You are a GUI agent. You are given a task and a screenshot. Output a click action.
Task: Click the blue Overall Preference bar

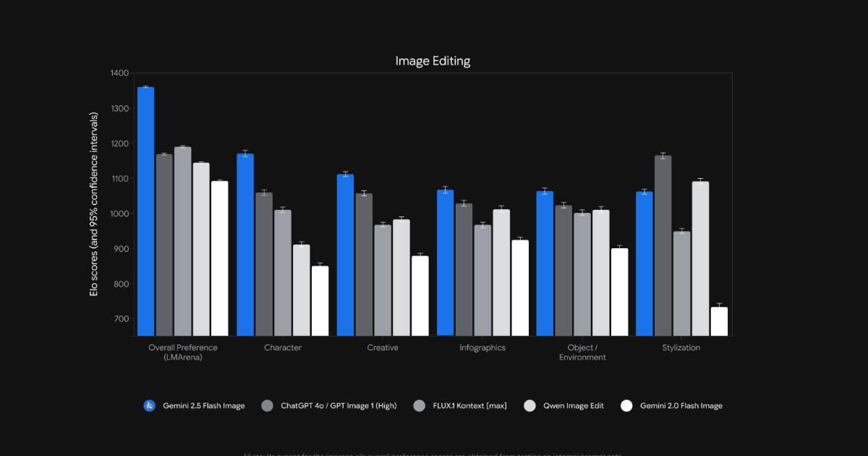[146, 211]
